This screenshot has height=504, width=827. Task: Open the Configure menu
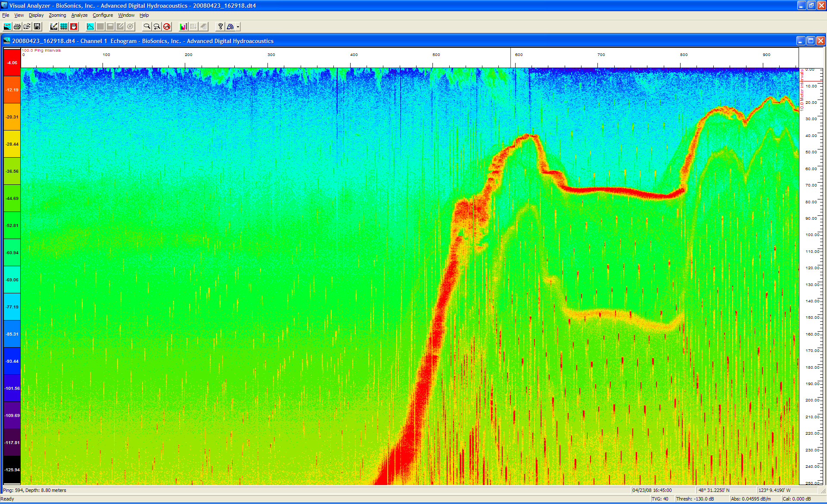[x=103, y=15]
